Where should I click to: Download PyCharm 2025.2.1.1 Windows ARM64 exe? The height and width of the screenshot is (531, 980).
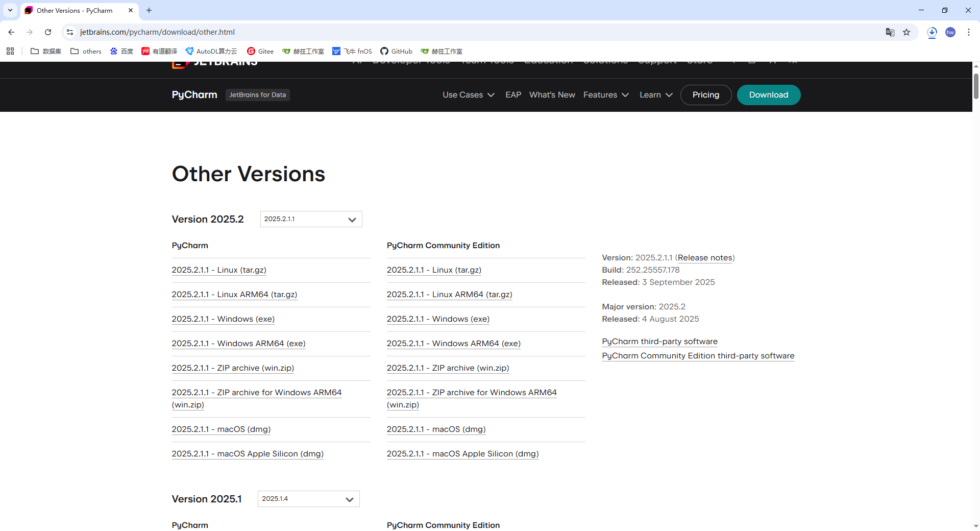click(x=238, y=344)
